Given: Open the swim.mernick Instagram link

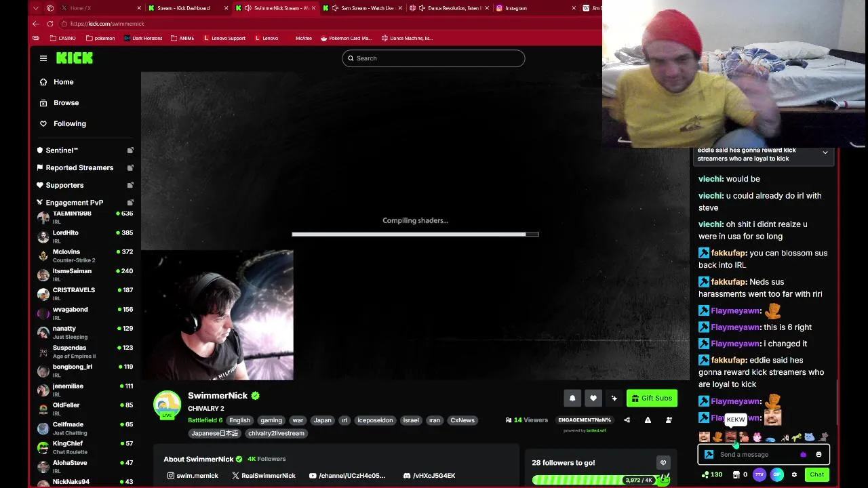Looking at the screenshot, I should (x=193, y=476).
